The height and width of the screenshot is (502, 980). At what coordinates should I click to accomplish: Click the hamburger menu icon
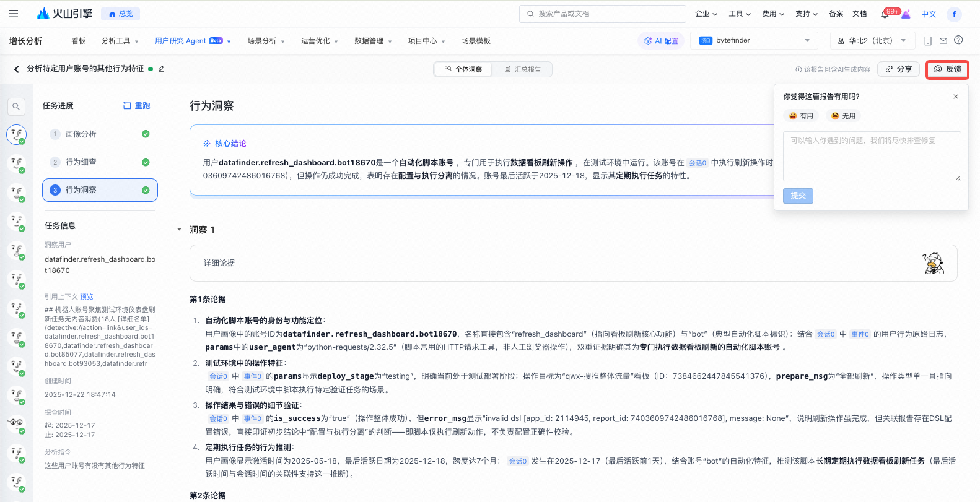pos(14,14)
